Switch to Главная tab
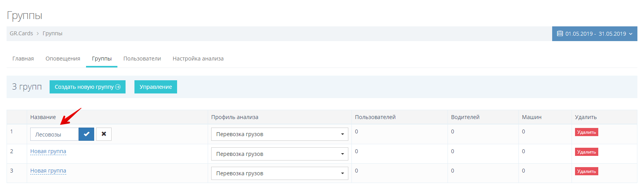The image size is (644, 190). (x=23, y=59)
